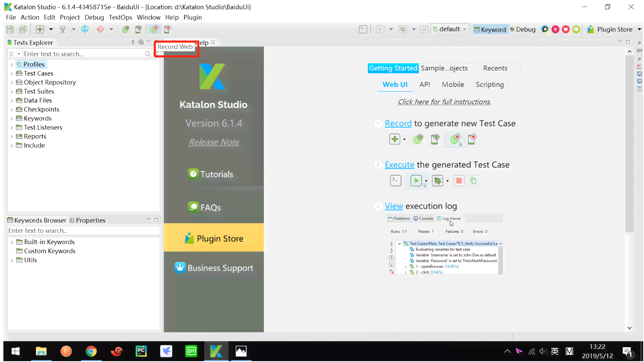Open the File menu
Viewport: 644px width, 362px height.
(x=11, y=17)
